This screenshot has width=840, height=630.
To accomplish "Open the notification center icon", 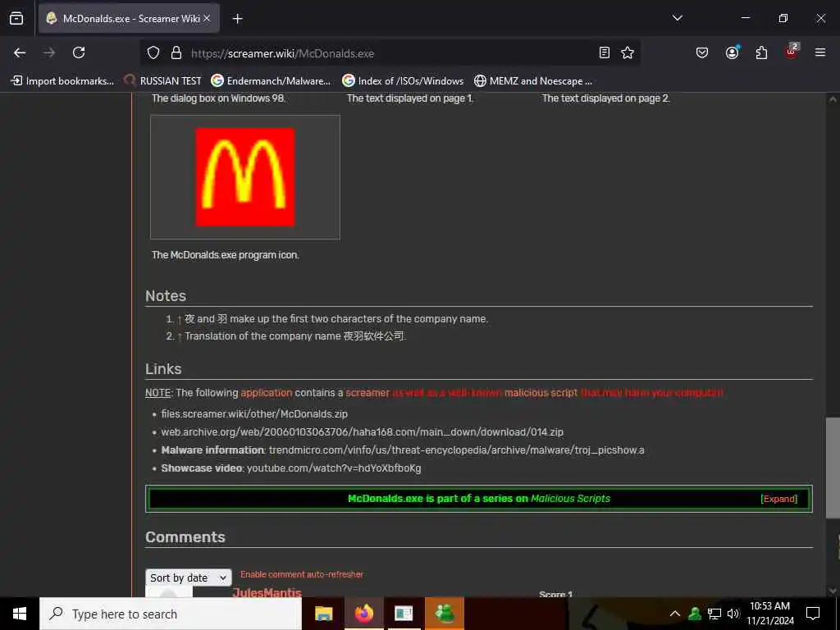I will click(x=813, y=614).
